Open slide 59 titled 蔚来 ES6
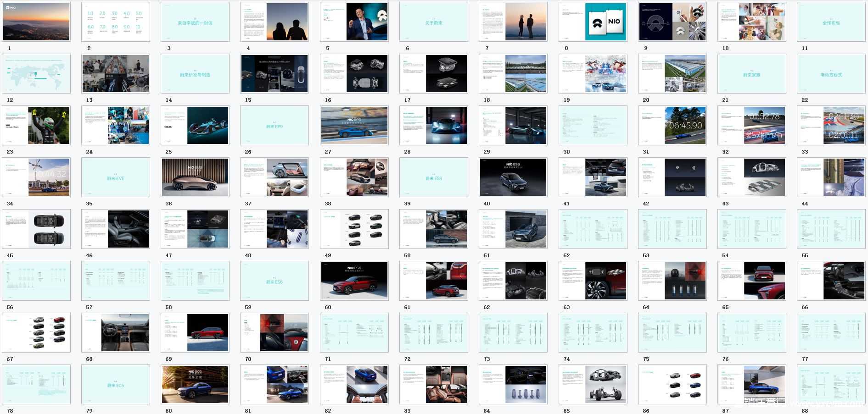The width and height of the screenshot is (868, 414). 274,281
